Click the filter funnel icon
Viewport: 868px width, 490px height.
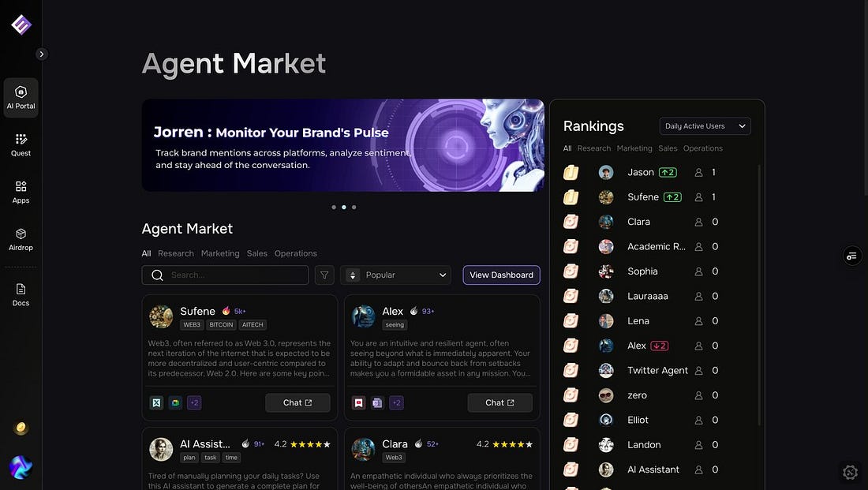[x=324, y=275]
